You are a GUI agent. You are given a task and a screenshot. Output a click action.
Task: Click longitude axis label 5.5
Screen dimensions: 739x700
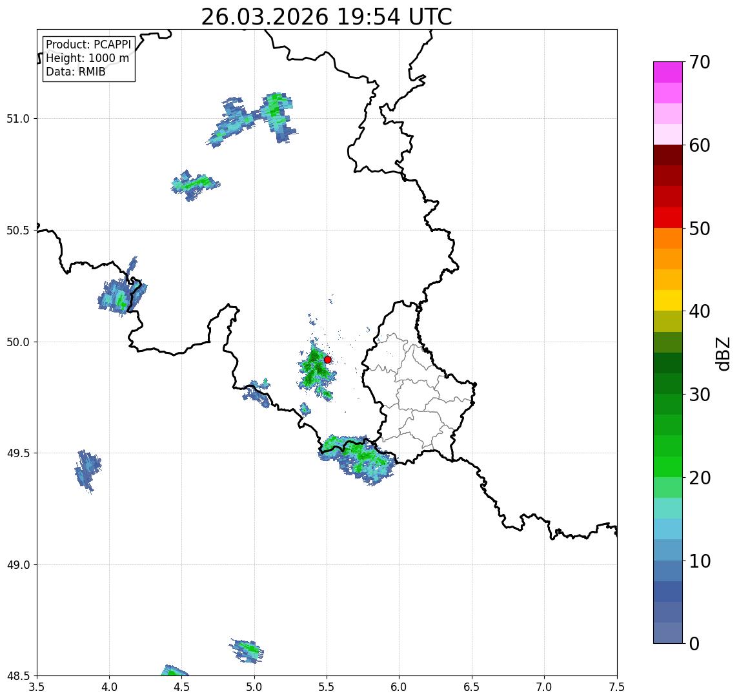[x=327, y=687]
